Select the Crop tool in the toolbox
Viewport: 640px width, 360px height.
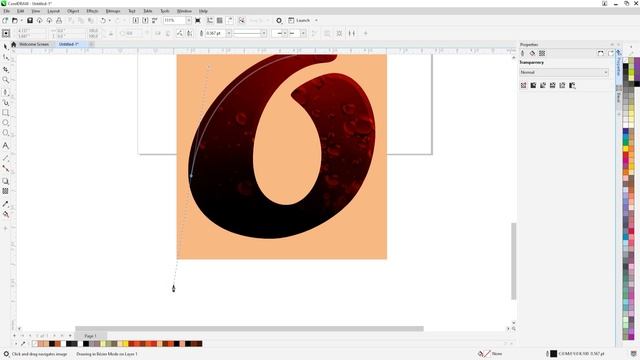[6, 69]
